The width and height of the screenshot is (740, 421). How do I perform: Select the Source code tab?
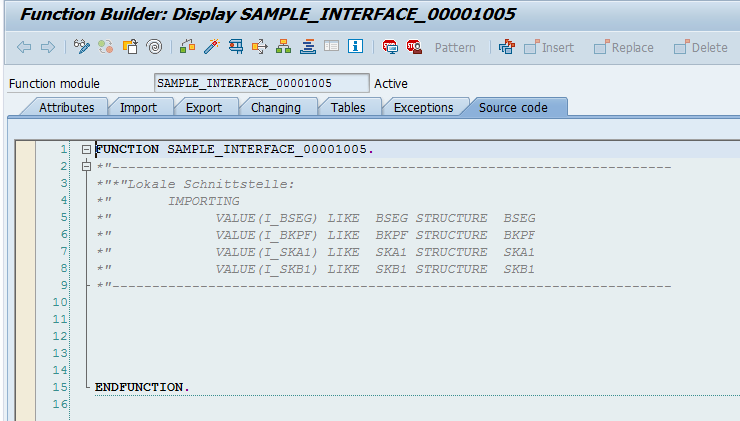pyautogui.click(x=513, y=108)
